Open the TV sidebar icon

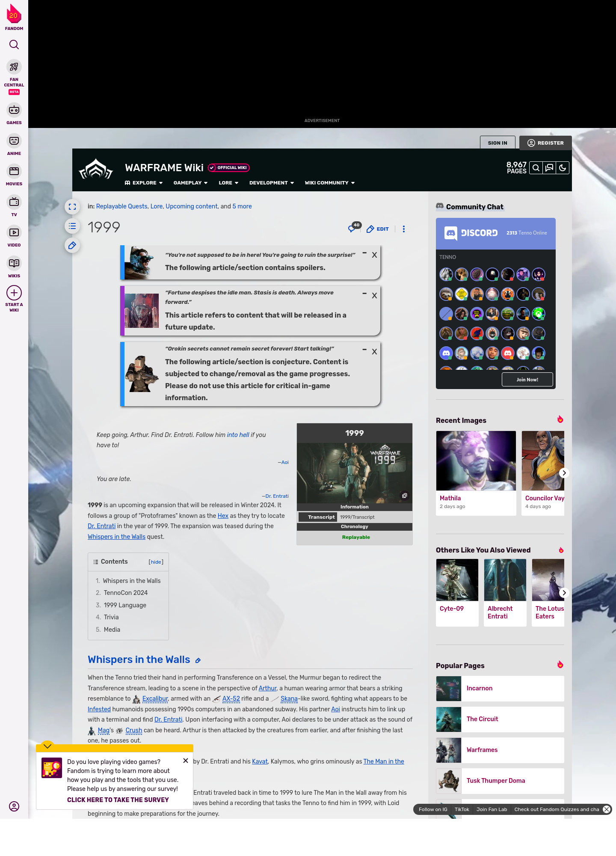[x=14, y=202]
